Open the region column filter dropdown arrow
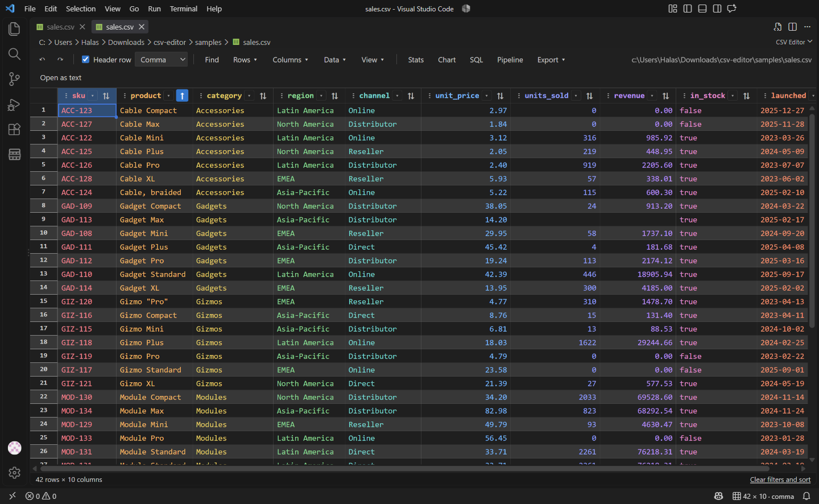The height and width of the screenshot is (504, 819). [x=321, y=96]
